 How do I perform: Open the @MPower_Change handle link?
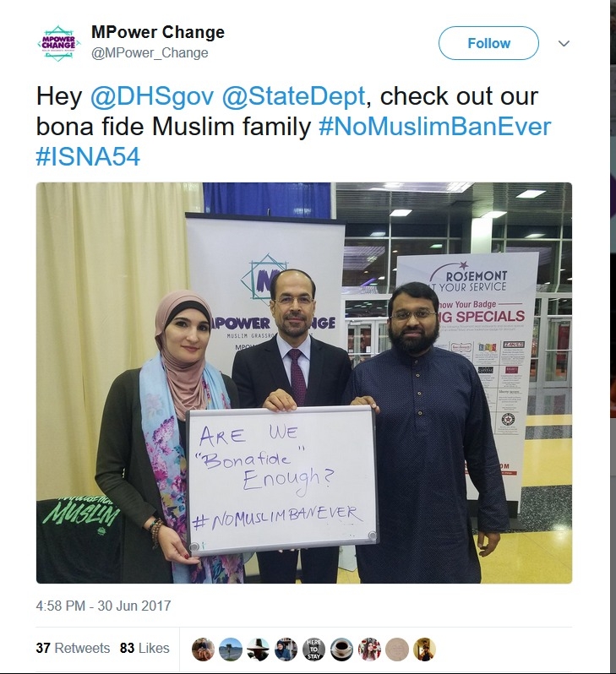tap(150, 53)
